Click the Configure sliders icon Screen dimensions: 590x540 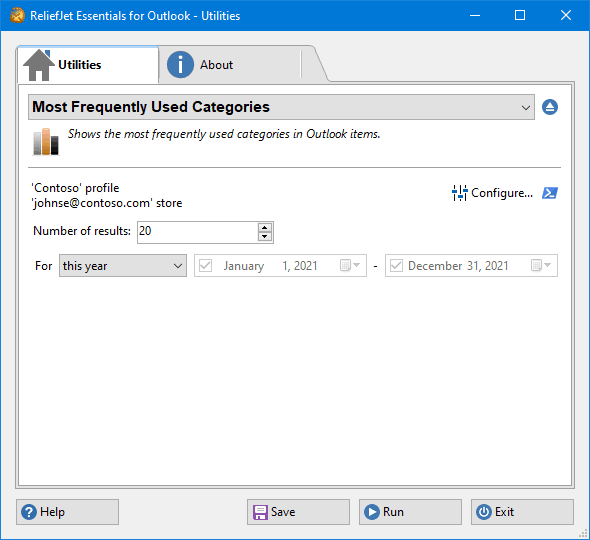click(459, 193)
